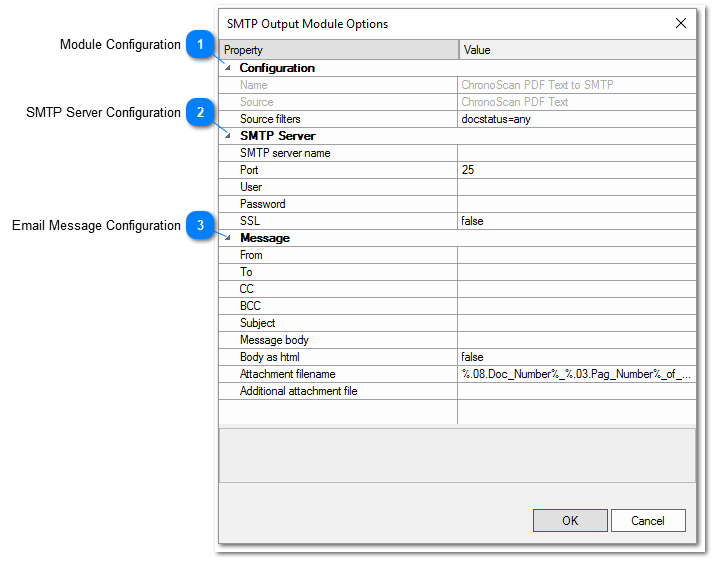Select the SMTP Server category heading
Image resolution: width=714 pixels, height=561 pixels.
[278, 136]
